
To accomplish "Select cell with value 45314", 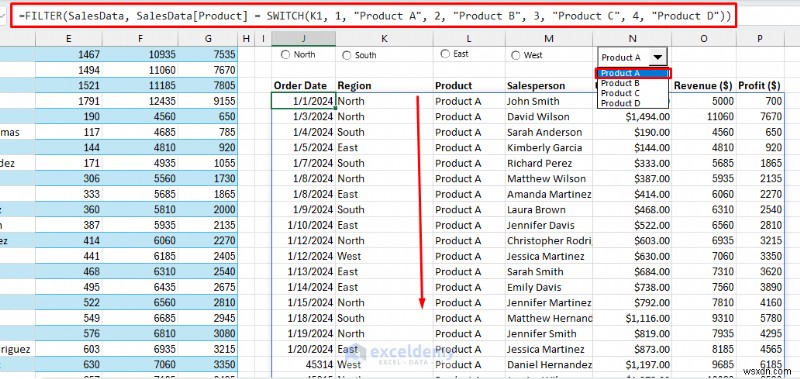I will pyautogui.click(x=304, y=365).
